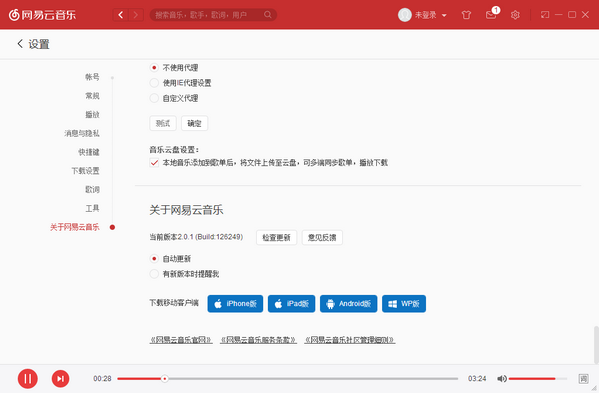Click the 检查更新 button
This screenshot has height=393, width=599.
tap(276, 238)
